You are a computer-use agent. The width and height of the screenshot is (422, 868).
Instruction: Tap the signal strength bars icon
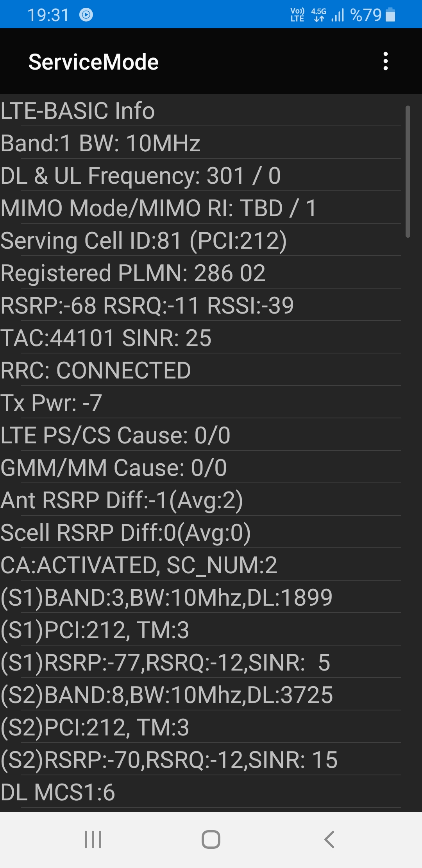tap(338, 15)
